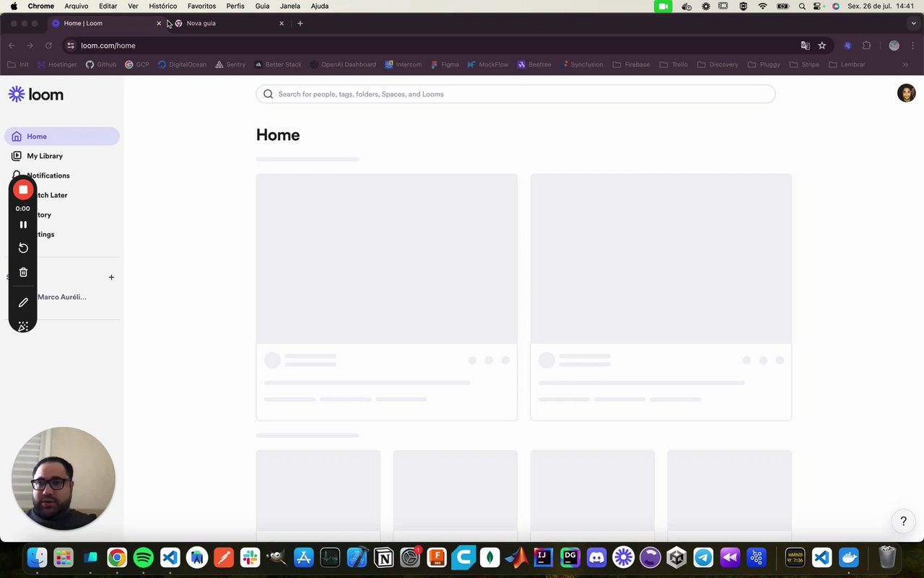Open Slack from the Dock
Screen dimensions: 924x578
pos(250,557)
